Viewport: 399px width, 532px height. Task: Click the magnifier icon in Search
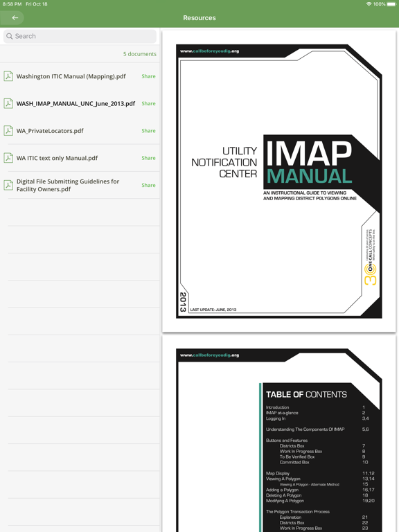[x=10, y=36]
